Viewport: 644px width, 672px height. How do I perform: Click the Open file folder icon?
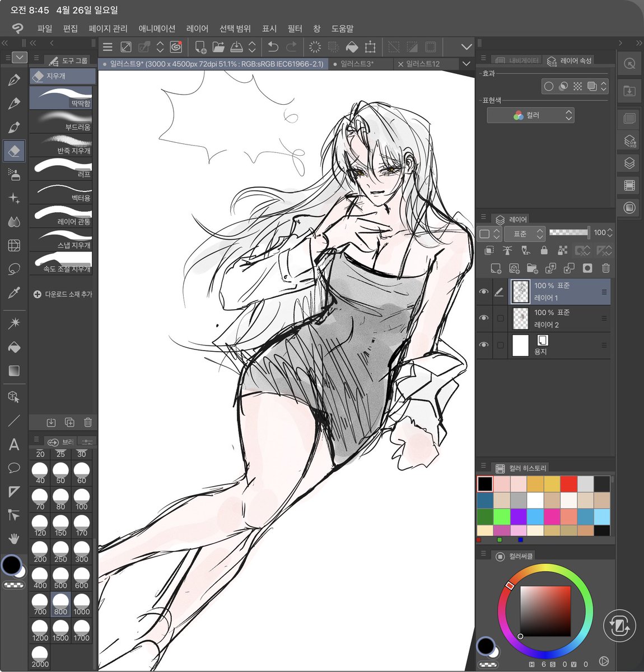pyautogui.click(x=218, y=47)
